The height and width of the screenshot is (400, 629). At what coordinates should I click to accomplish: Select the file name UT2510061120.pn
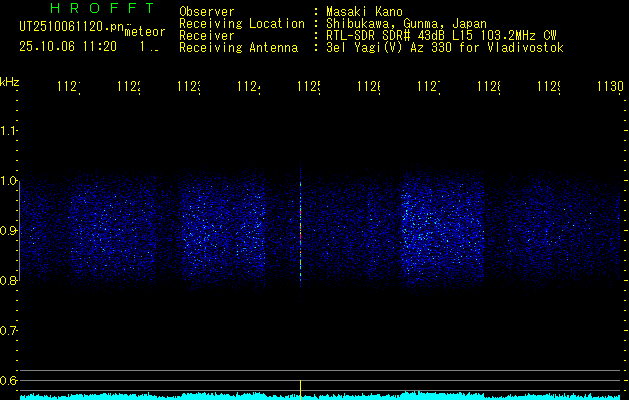click(71, 27)
